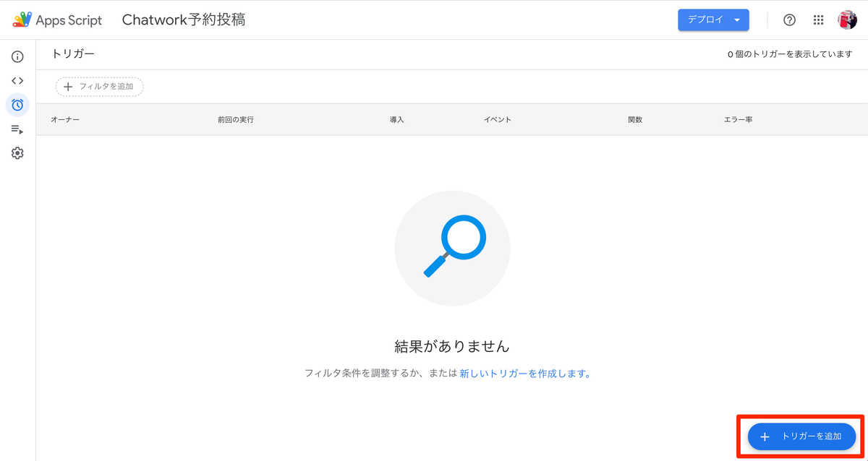Open Help via the question mark icon
The height and width of the screenshot is (461, 868).
click(x=789, y=20)
